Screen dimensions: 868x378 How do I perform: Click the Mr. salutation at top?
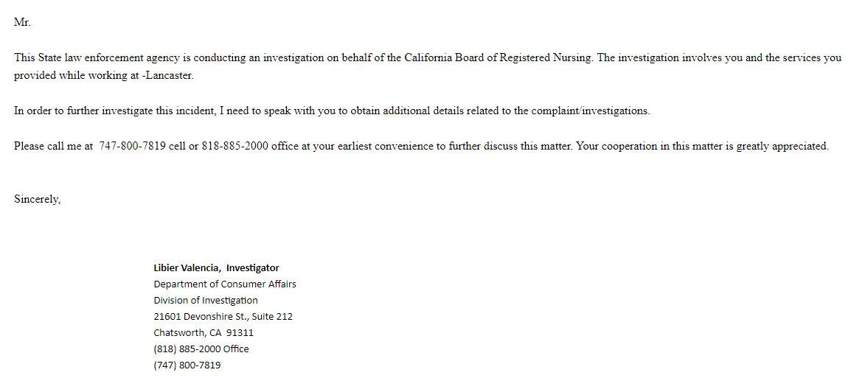point(22,22)
